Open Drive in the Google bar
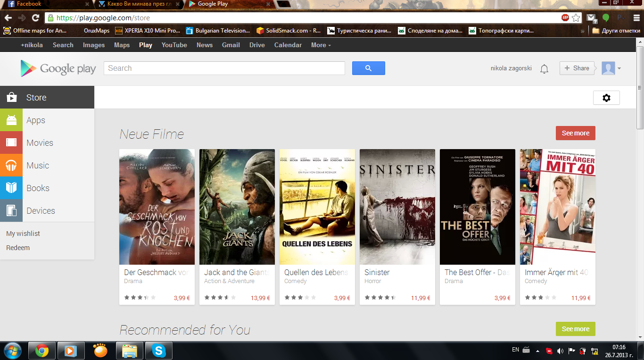644x360 pixels. (257, 45)
